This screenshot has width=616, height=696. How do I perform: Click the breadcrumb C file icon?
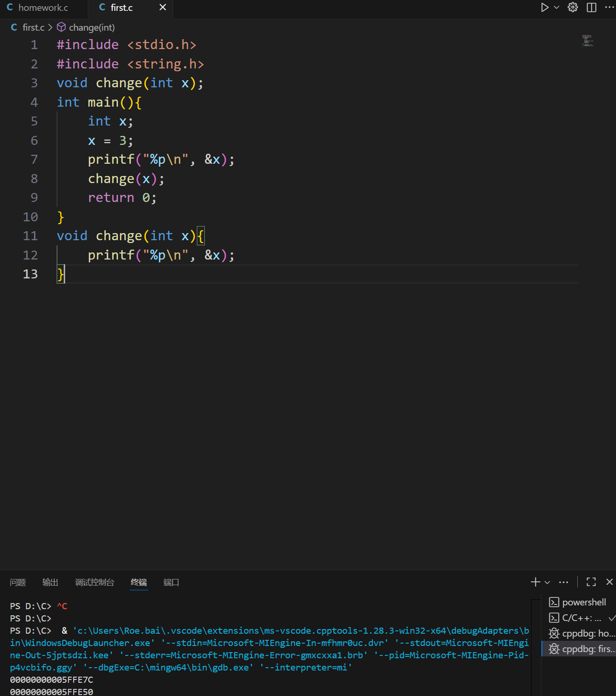tap(14, 27)
